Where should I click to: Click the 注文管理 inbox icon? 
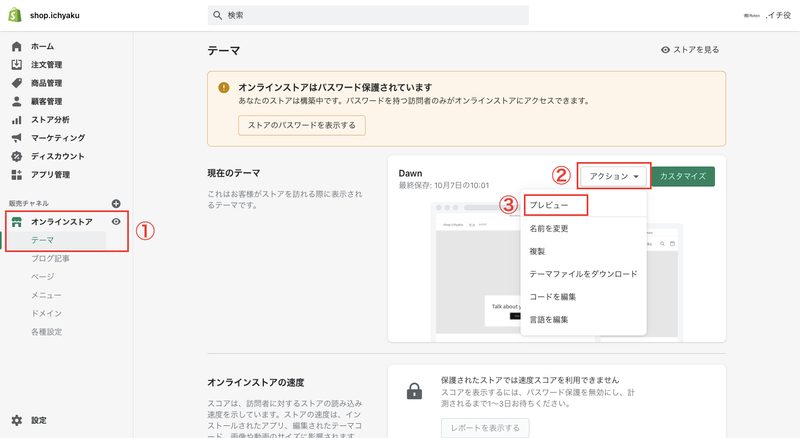click(x=17, y=64)
